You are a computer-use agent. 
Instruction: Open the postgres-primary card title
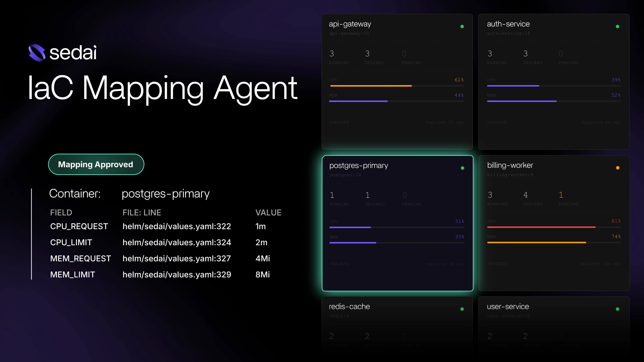click(359, 166)
